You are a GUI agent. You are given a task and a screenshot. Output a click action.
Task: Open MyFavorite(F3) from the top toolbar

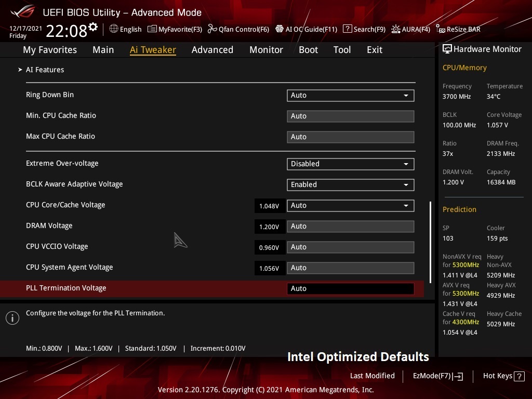tap(175, 29)
